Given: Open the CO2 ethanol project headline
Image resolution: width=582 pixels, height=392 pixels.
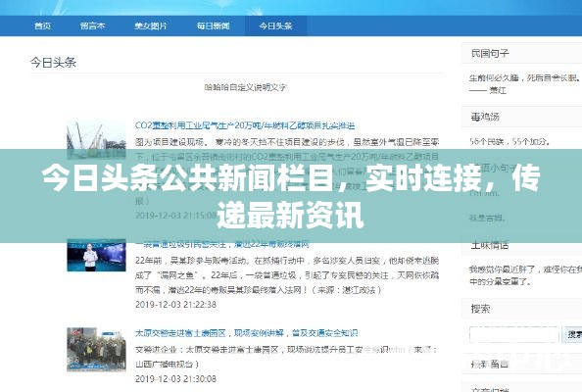Looking at the screenshot, I should click(x=245, y=125).
